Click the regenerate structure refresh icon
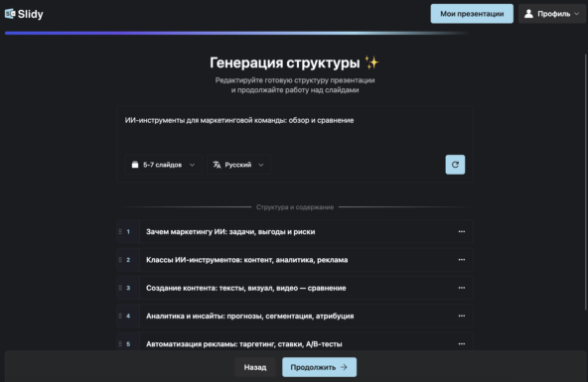588x382 pixels. coord(455,165)
